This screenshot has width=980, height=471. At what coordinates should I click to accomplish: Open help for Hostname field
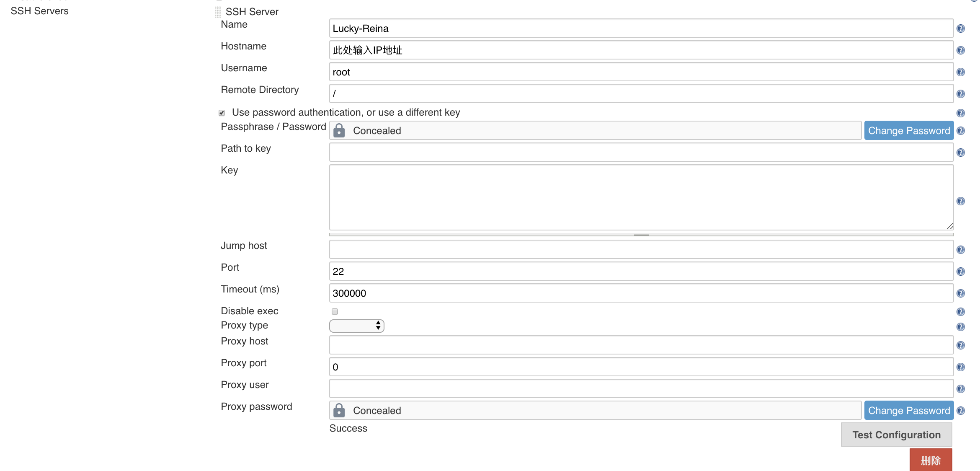pyautogui.click(x=961, y=50)
